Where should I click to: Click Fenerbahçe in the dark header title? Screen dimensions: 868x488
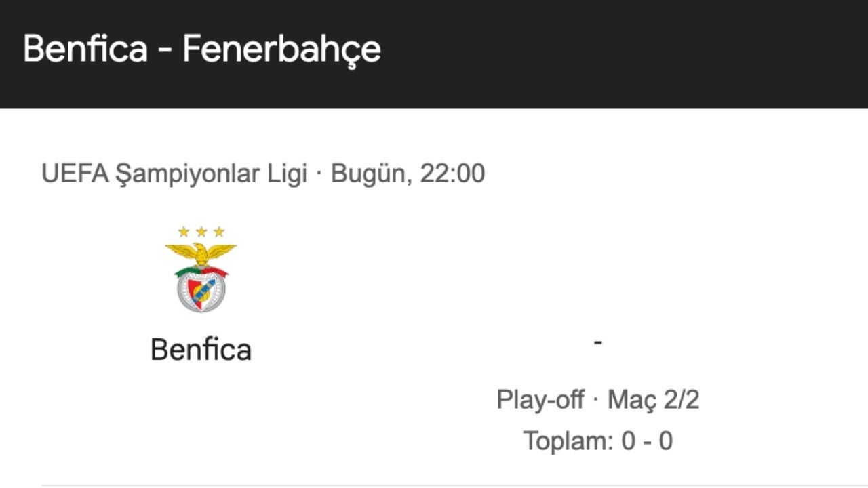(x=281, y=49)
